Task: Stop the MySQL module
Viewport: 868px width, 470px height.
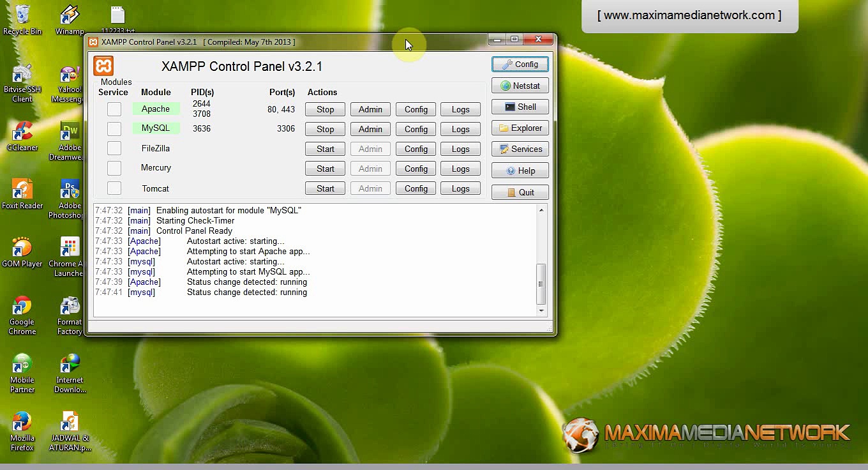Action: (325, 129)
